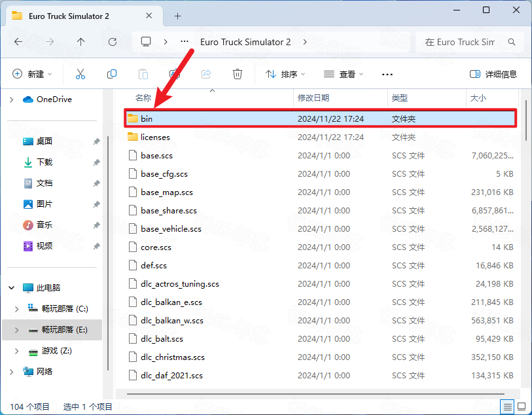Select the base.scs file
The image size is (532, 415).
320,155
